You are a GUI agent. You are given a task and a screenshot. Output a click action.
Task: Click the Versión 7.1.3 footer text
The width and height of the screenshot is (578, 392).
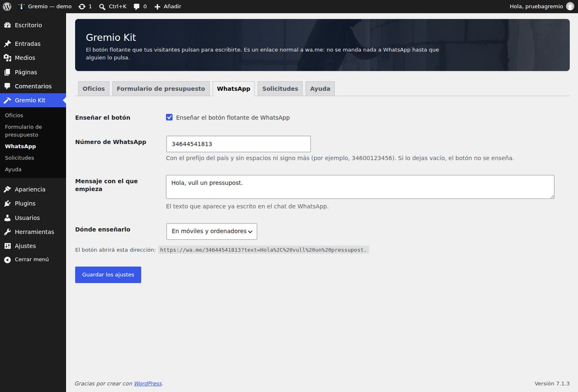[x=552, y=383]
